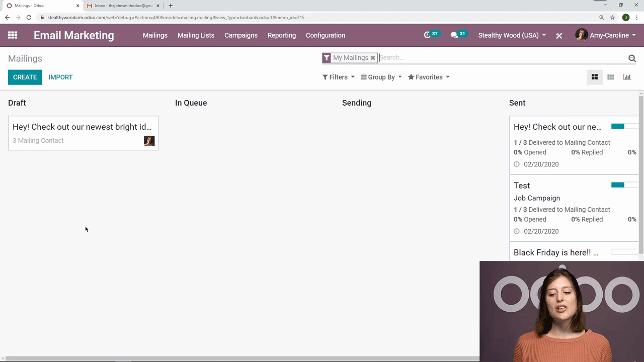Click the debug tools icon beside the company name
The image size is (644, 362).
point(559,36)
